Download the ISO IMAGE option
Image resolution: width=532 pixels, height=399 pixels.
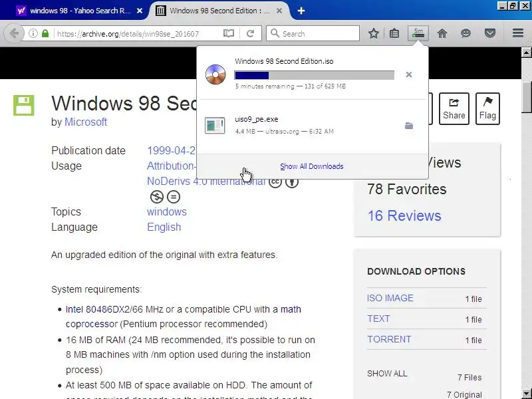point(390,298)
